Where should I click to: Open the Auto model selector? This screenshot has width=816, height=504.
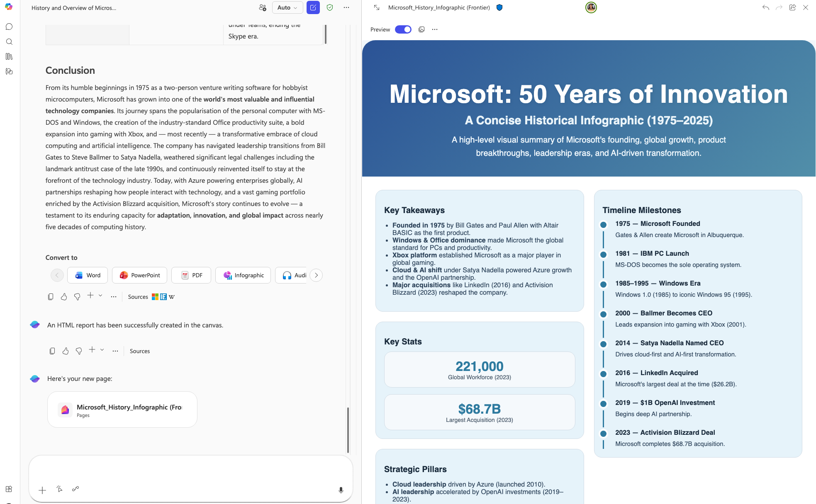click(287, 7)
